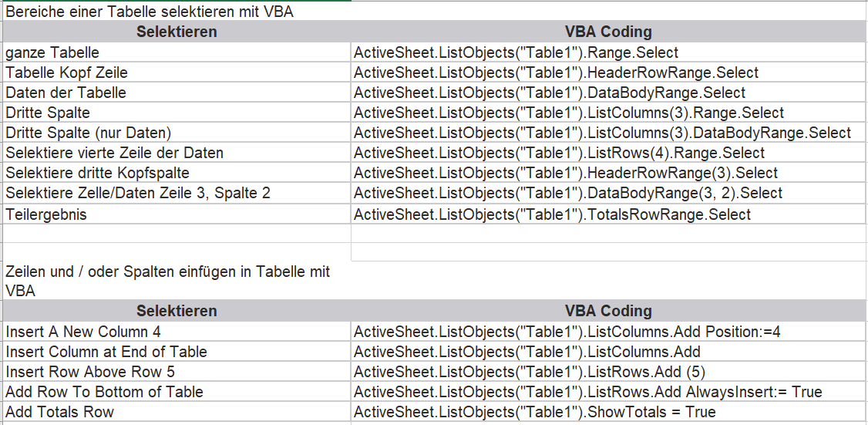Click the first 'VBA Coding' header cell
Screen dimensions: 868x425
[608, 32]
